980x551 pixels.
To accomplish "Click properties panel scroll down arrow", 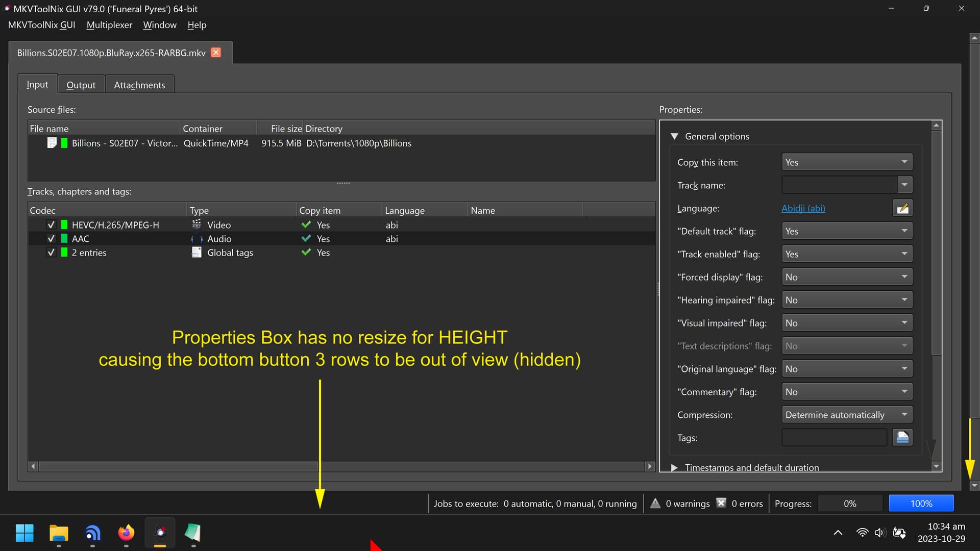I will tap(936, 466).
